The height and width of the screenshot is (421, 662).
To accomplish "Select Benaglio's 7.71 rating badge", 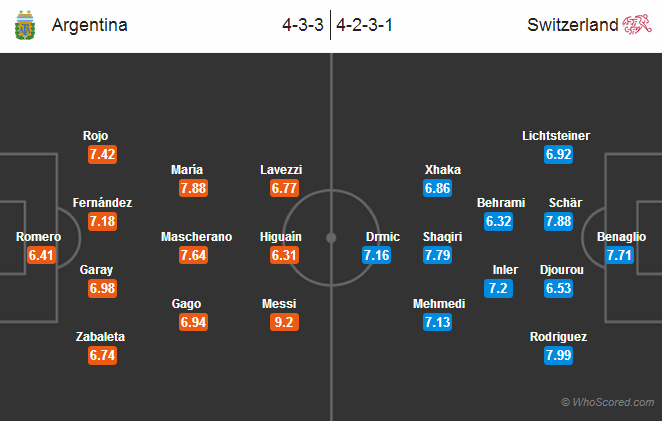I will click(622, 256).
